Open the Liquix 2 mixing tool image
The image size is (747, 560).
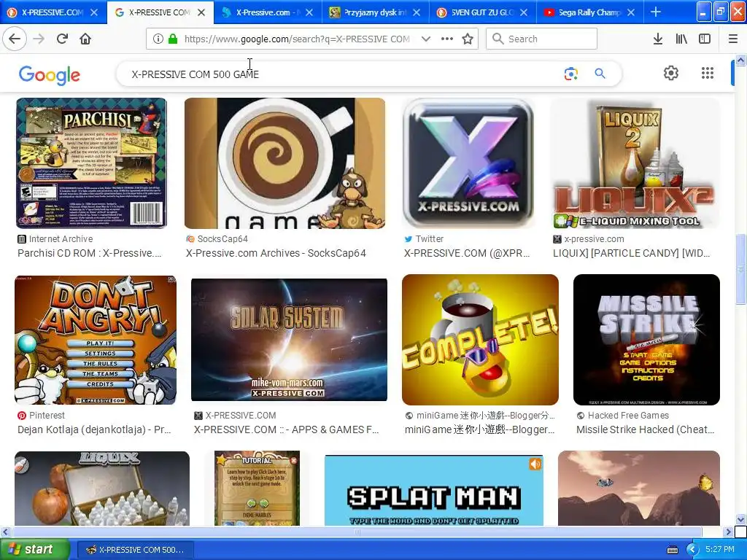click(x=635, y=163)
